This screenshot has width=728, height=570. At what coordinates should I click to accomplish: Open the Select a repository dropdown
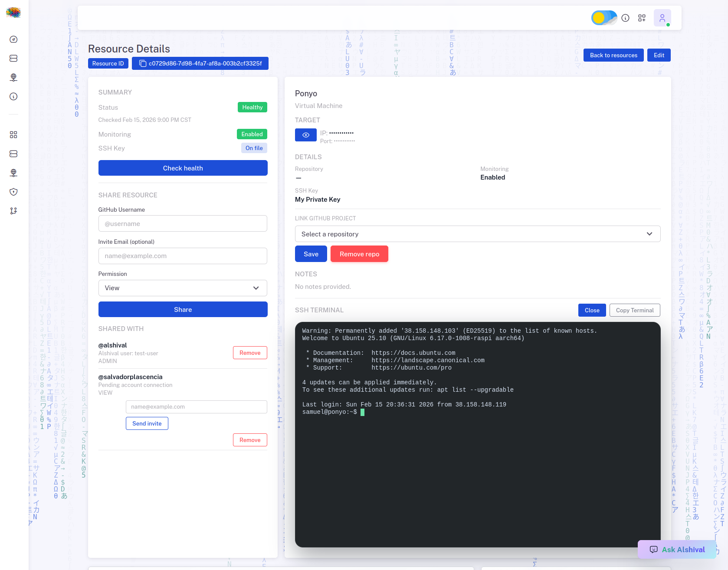(477, 234)
